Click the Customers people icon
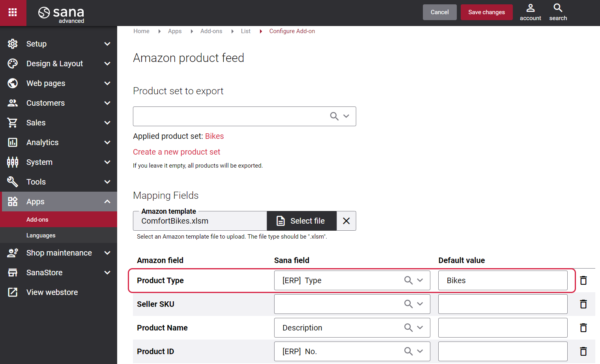Viewport: 600px width, 364px height. coord(13,103)
